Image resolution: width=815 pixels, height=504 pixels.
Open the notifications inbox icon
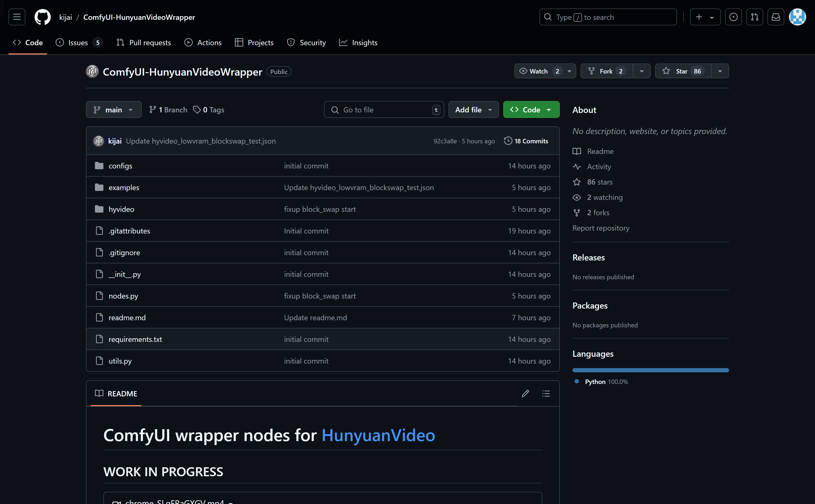pyautogui.click(x=776, y=17)
